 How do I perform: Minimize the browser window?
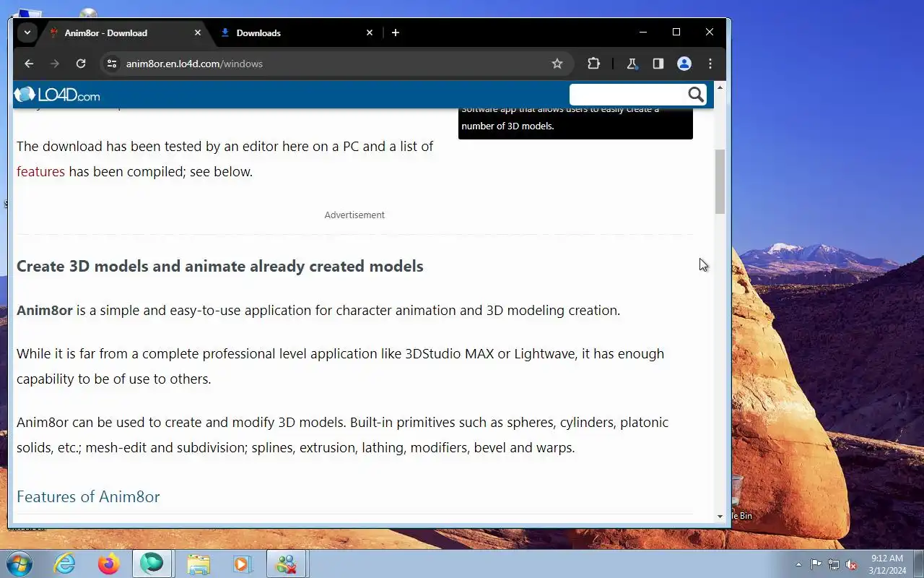click(643, 32)
